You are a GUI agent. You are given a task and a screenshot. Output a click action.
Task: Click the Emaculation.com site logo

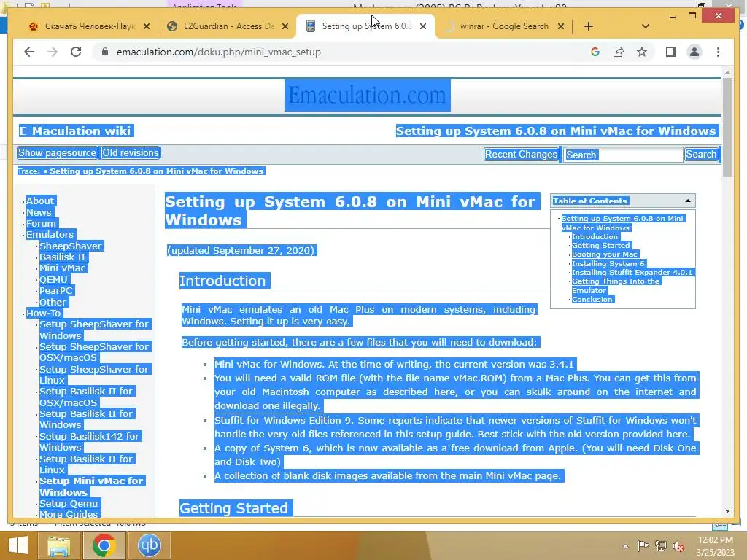pyautogui.click(x=368, y=96)
